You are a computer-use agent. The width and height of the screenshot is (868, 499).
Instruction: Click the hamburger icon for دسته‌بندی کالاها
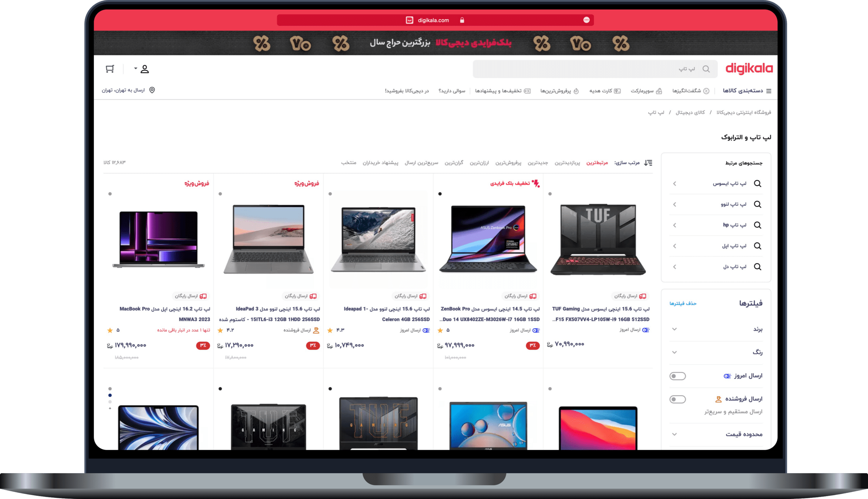tap(769, 91)
